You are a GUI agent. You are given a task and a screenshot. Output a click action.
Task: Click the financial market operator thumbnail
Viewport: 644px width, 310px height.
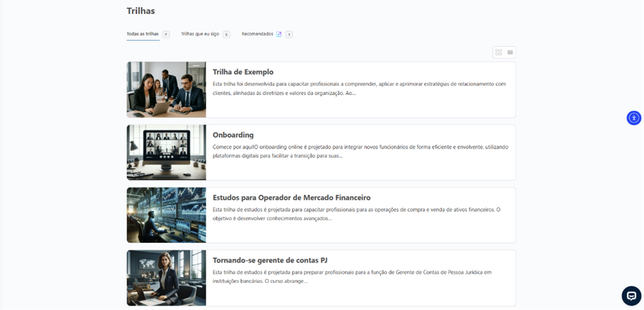166,215
